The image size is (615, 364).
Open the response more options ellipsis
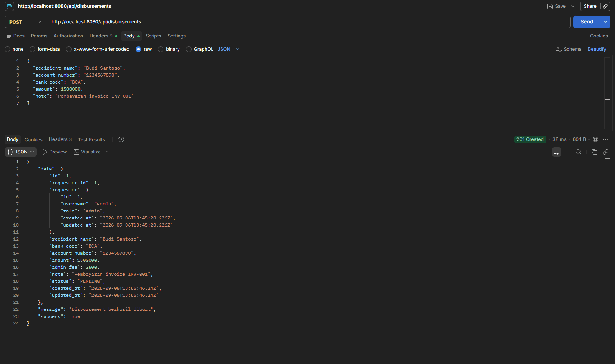[606, 139]
